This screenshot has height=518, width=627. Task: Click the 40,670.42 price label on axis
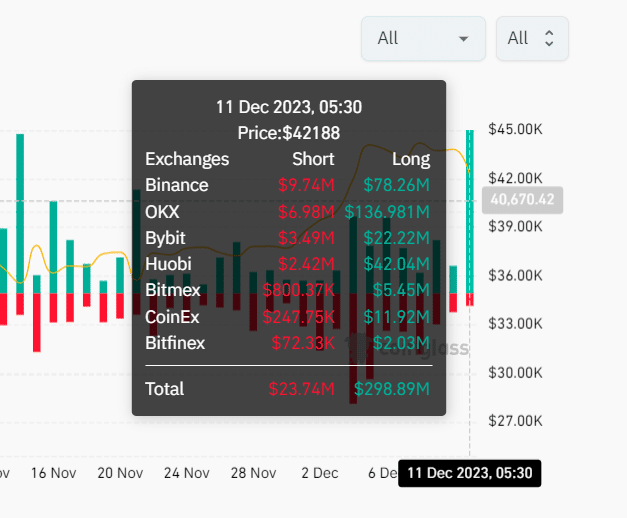click(x=522, y=199)
